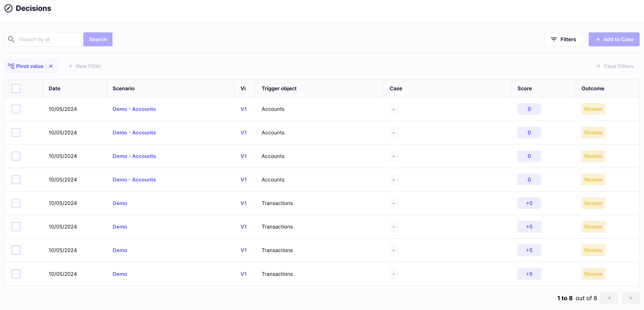Open fourth Demo - Accounts scenario link
The width and height of the screenshot is (644, 310).
coord(134,179)
